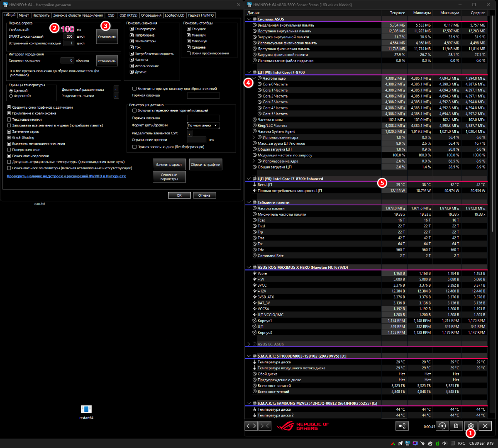Click the log-to-file document icon
Image resolution: width=498 pixels, height=448 pixels.
point(456,426)
